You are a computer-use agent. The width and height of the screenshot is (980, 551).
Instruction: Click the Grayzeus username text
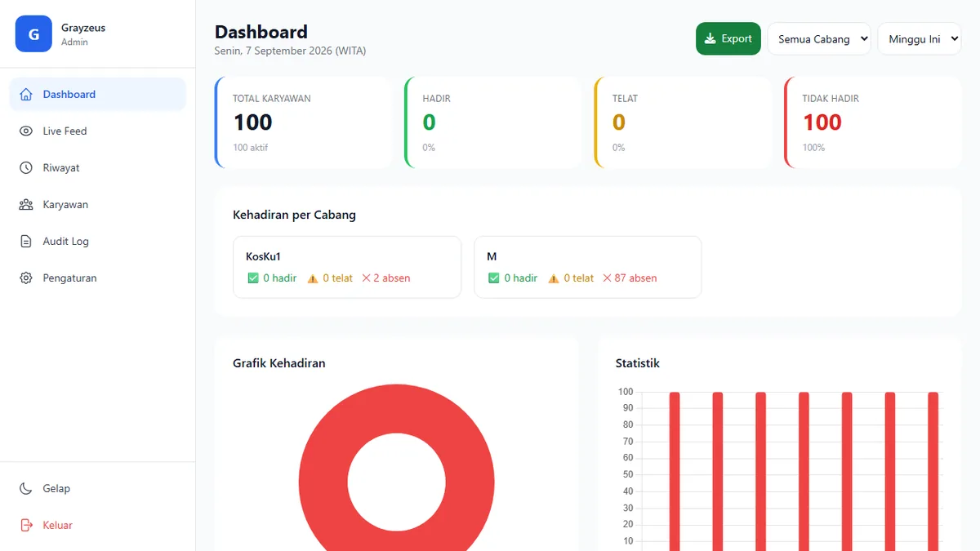coord(83,28)
